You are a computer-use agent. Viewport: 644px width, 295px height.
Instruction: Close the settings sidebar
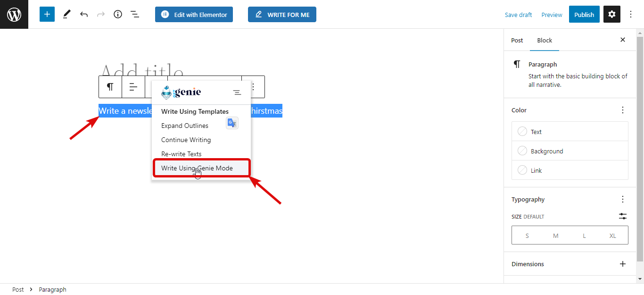coord(623,40)
